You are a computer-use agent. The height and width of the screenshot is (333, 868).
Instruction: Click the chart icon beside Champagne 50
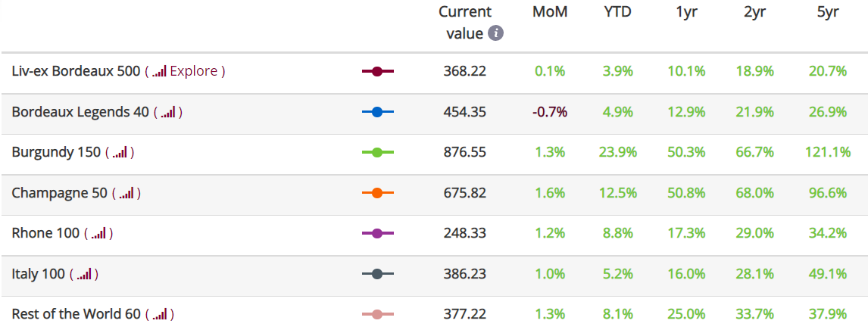point(126,194)
